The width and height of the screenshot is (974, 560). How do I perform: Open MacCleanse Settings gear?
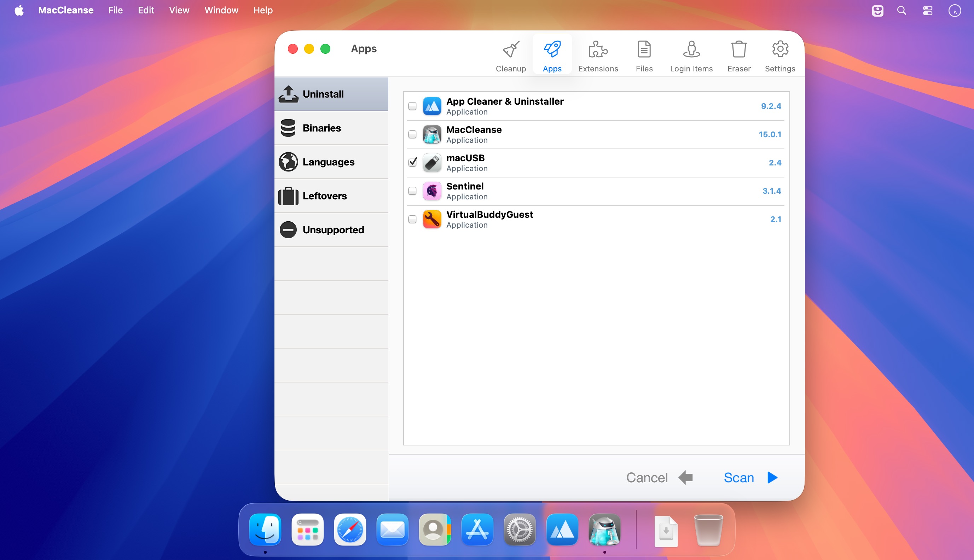[x=780, y=56]
